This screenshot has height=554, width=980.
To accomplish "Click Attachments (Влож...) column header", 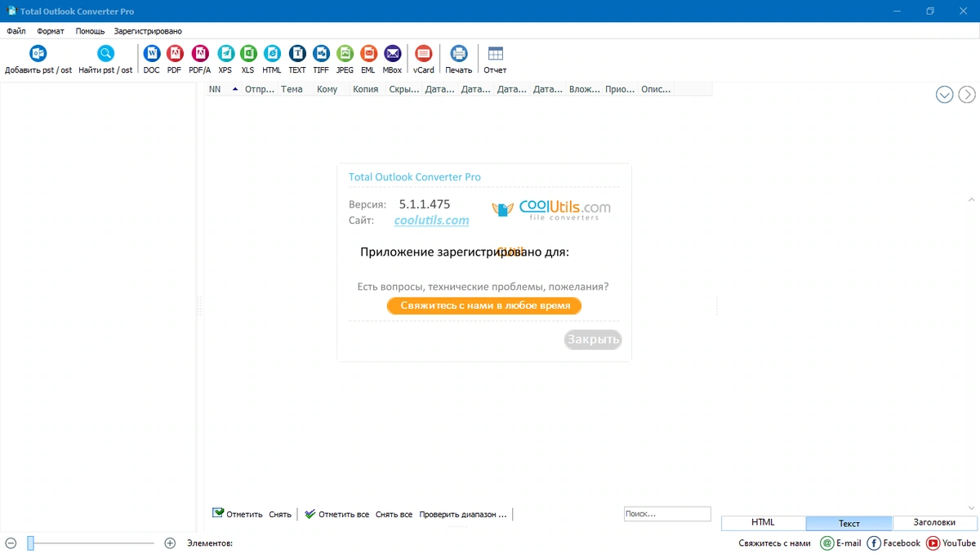I will pyautogui.click(x=584, y=89).
